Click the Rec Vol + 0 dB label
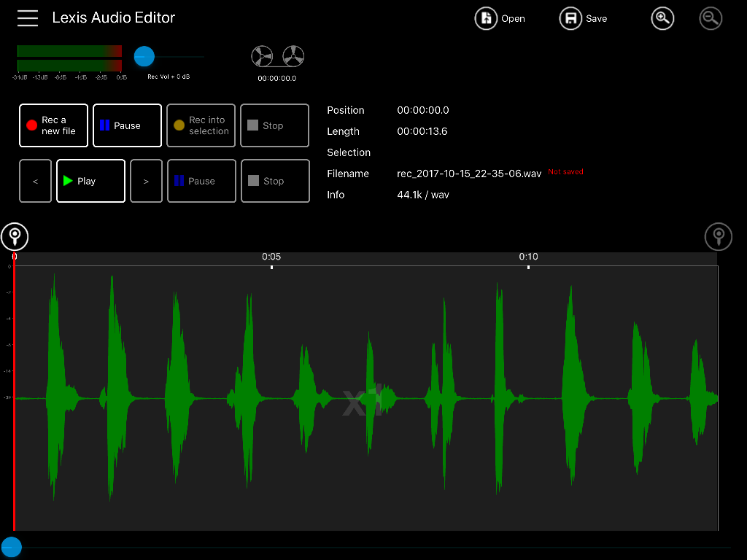747x560 pixels. coord(169,77)
